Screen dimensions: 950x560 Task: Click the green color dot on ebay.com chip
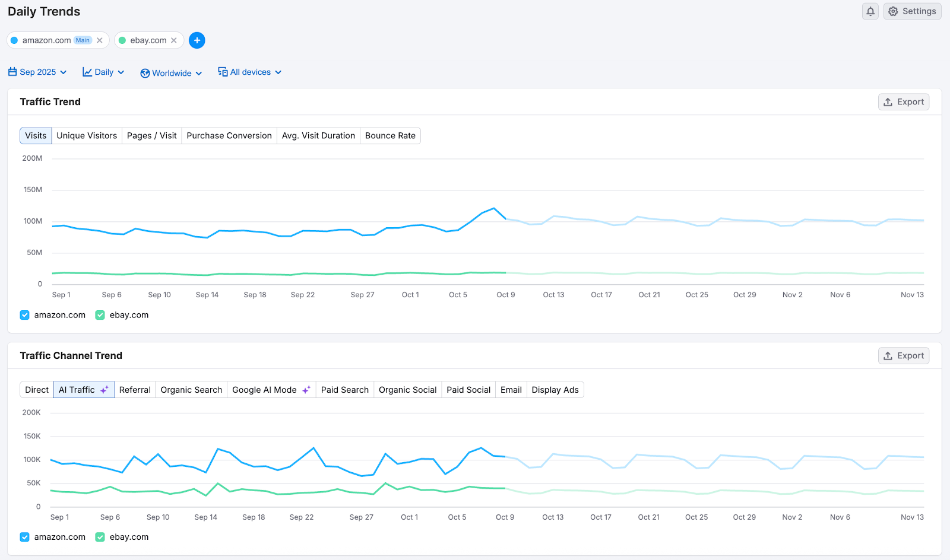[122, 40]
